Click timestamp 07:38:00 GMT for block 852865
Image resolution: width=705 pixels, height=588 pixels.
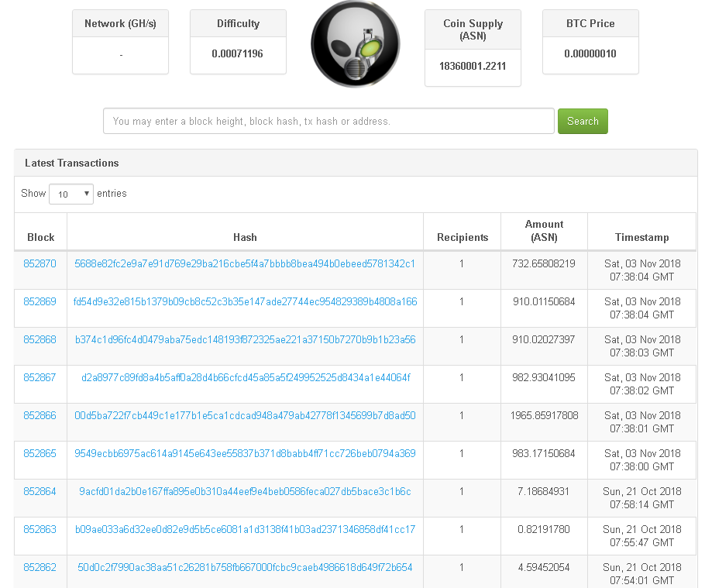641,466
